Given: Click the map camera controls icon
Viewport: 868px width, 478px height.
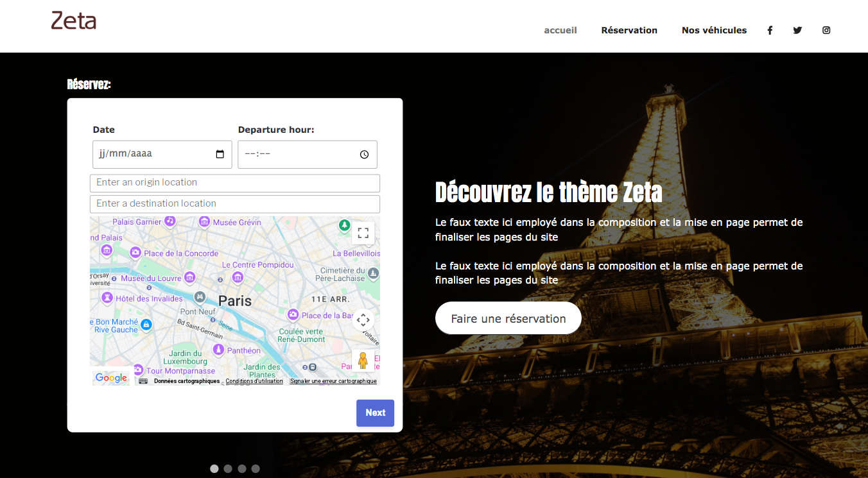Looking at the screenshot, I should point(363,320).
